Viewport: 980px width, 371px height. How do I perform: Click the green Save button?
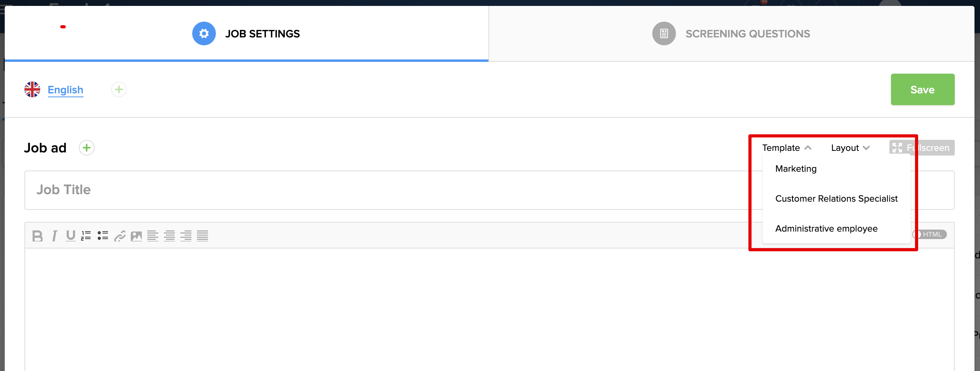[922, 89]
